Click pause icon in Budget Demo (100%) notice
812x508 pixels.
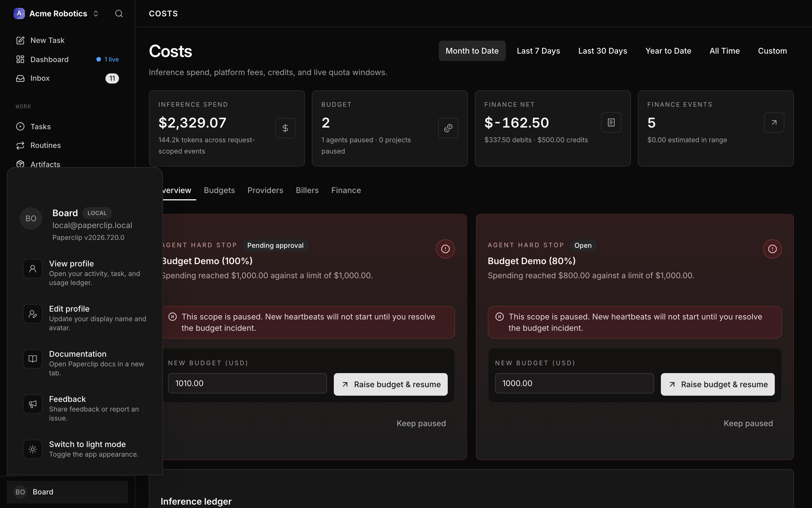tap(173, 317)
